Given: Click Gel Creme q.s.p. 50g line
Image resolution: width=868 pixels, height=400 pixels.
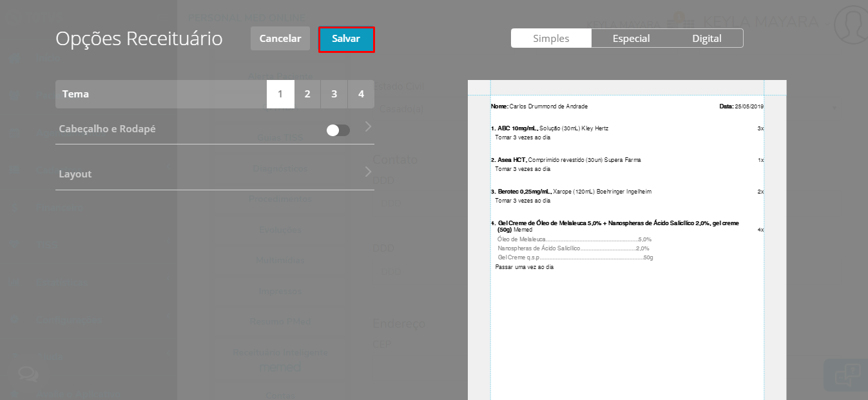Looking at the screenshot, I should pos(575,257).
